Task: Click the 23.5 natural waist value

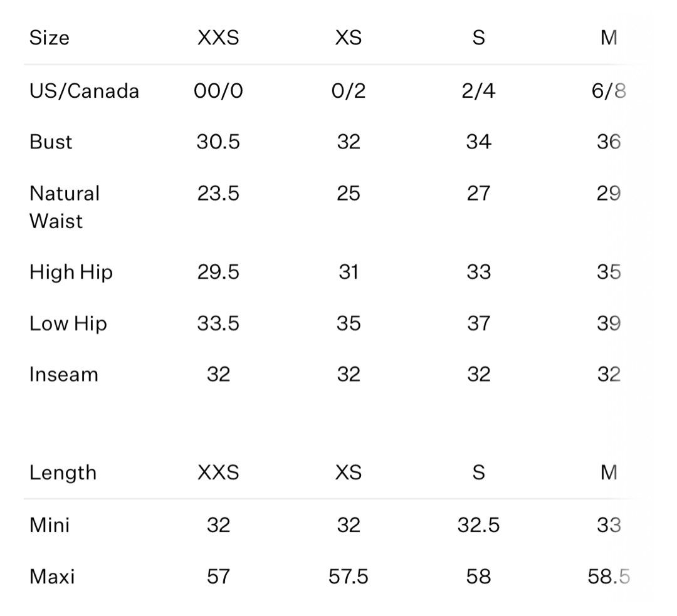Action: (x=218, y=194)
